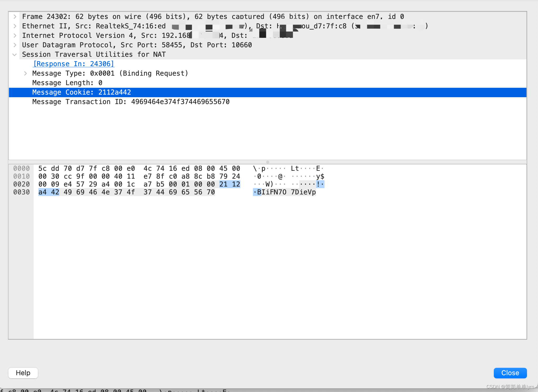Expand the User Datagram Protocol row
The width and height of the screenshot is (538, 392).
point(15,45)
